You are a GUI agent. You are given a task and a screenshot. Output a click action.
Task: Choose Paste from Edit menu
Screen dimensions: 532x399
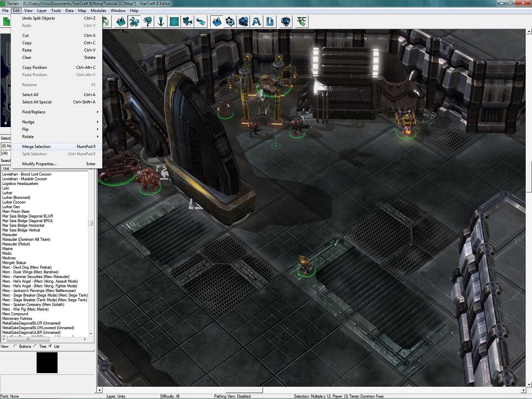tap(57, 50)
